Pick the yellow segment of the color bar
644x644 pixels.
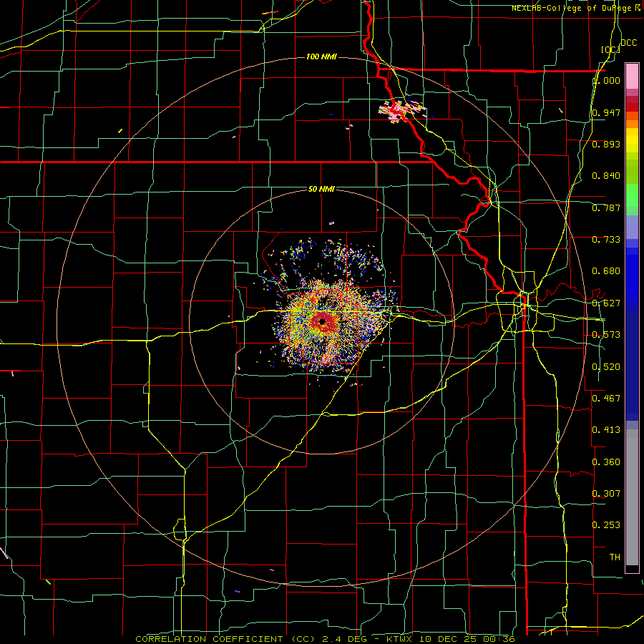(632, 140)
